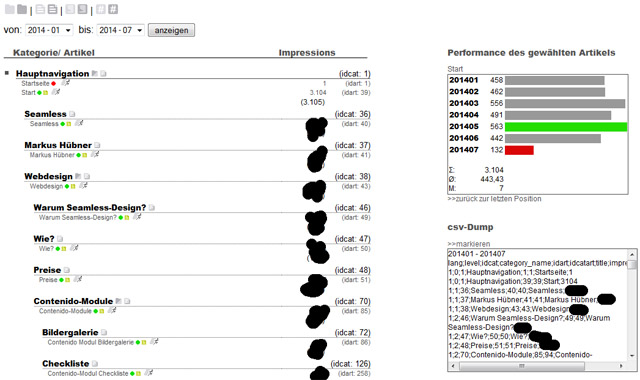This screenshot has height=380, width=640.
Task: Click the csv-Dump vertical scrollbar up arrow
Action: [633, 254]
